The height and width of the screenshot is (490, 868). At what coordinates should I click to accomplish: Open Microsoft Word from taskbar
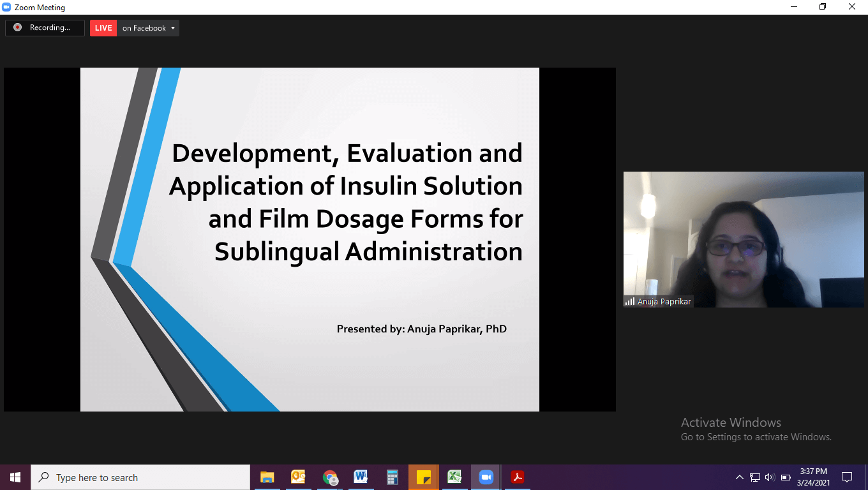(361, 477)
